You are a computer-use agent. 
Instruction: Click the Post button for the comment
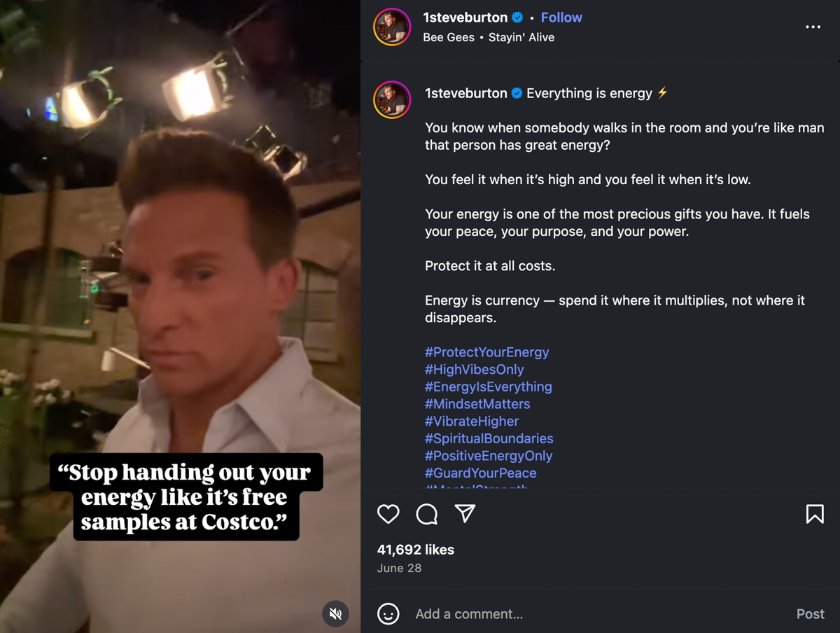[809, 614]
